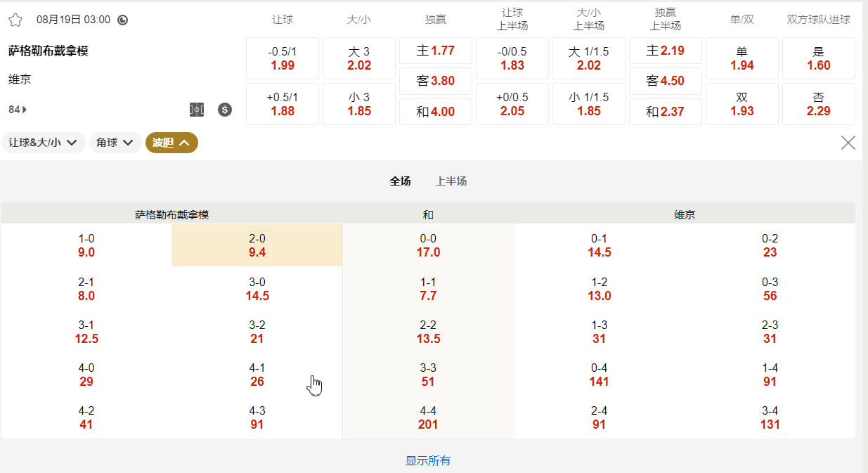
Task: Pick first-half 小 1/1.5 at 1.85
Action: click(x=589, y=104)
